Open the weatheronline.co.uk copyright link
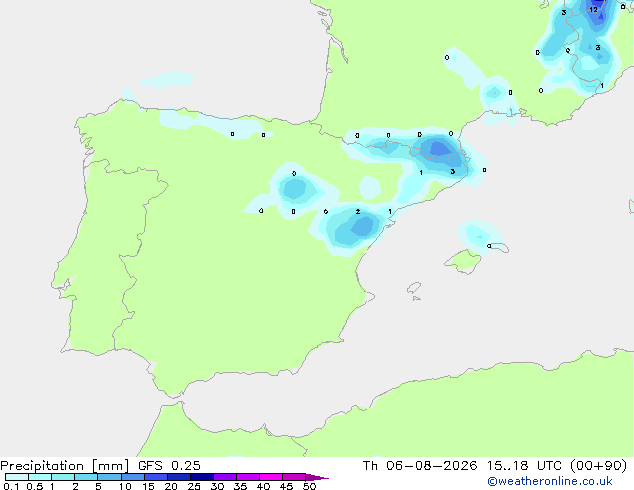This screenshot has height=490, width=634. [x=550, y=481]
